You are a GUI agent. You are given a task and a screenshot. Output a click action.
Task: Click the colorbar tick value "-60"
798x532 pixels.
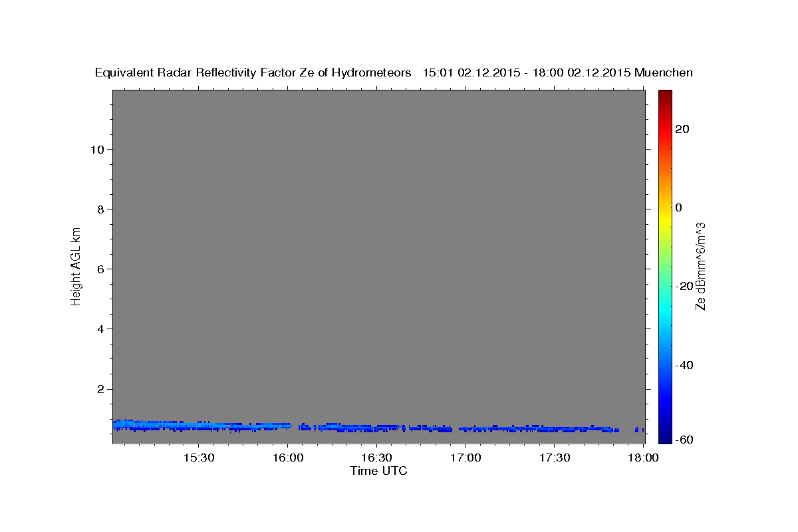685,440
